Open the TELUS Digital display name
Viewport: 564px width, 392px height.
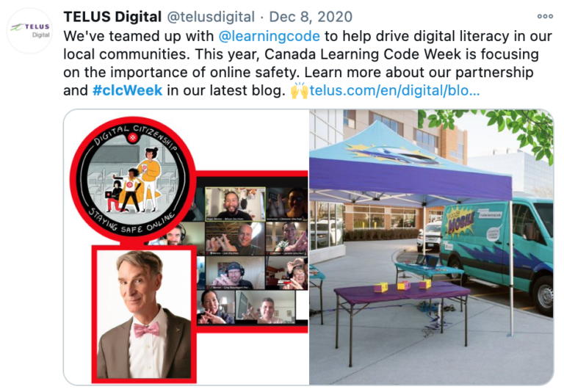[112, 17]
